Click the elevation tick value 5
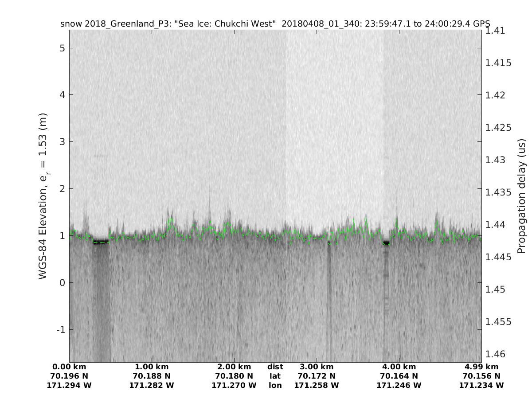Screen dimensions: 532x399 (63, 48)
